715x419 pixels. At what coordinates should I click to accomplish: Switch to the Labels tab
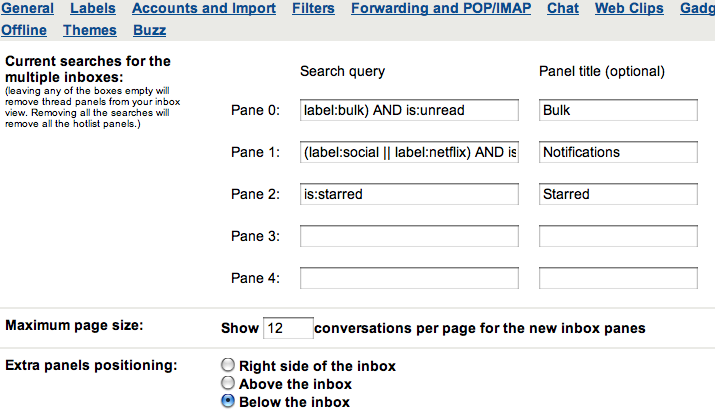point(93,8)
